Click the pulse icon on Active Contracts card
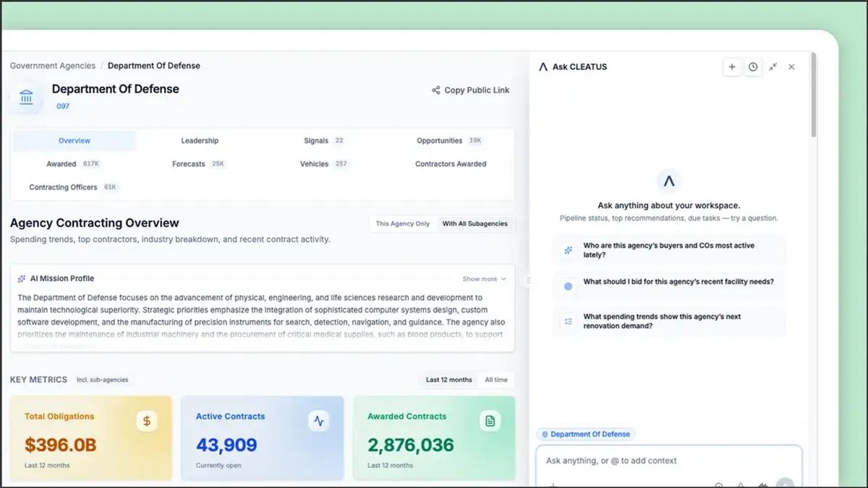The height and width of the screenshot is (488, 868). pos(318,421)
